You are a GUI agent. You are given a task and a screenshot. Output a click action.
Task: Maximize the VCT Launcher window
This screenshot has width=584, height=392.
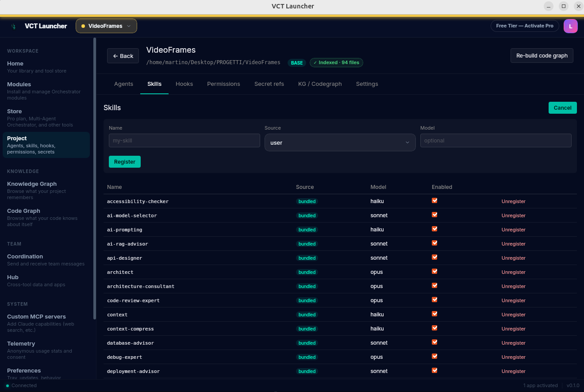click(x=564, y=6)
